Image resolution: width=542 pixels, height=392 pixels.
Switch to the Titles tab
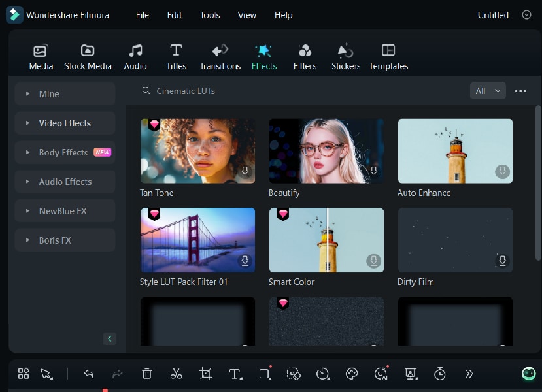176,57
